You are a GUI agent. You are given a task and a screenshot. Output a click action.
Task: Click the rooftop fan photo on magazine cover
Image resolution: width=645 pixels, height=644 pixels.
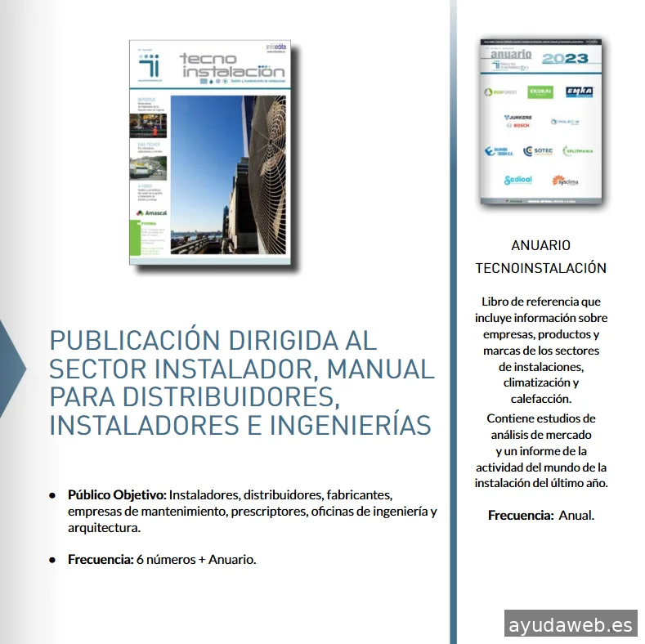click(x=228, y=175)
